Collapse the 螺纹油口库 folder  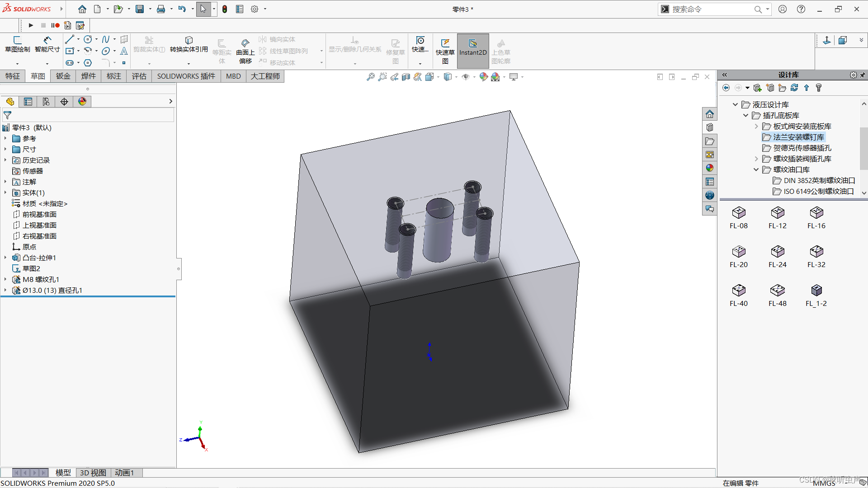pyautogui.click(x=756, y=169)
